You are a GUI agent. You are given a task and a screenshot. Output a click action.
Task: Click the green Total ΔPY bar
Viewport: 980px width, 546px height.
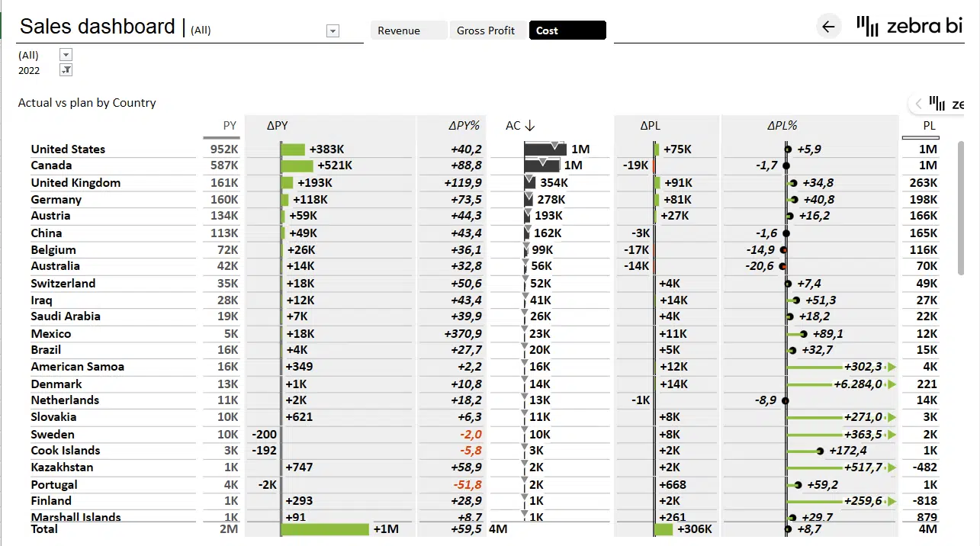(x=325, y=529)
